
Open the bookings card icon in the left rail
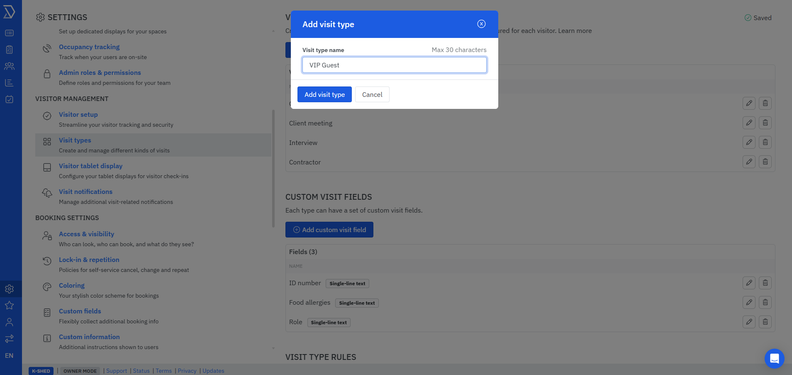[9, 33]
